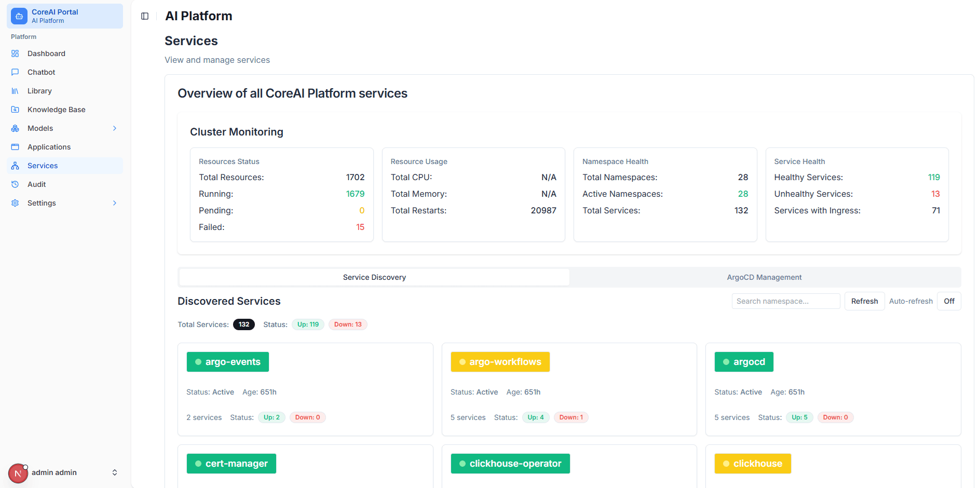Click the Down: 13 status badge

(x=348, y=324)
